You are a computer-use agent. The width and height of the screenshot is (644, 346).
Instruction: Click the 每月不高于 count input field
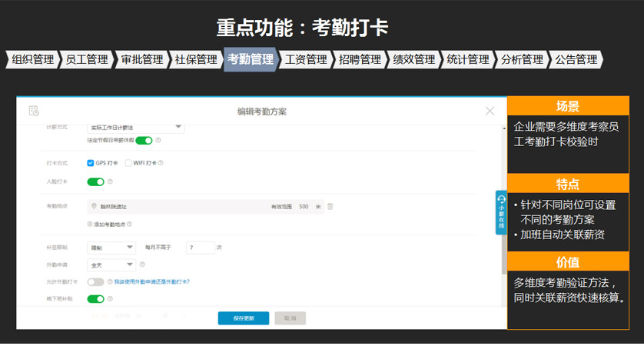(200, 248)
